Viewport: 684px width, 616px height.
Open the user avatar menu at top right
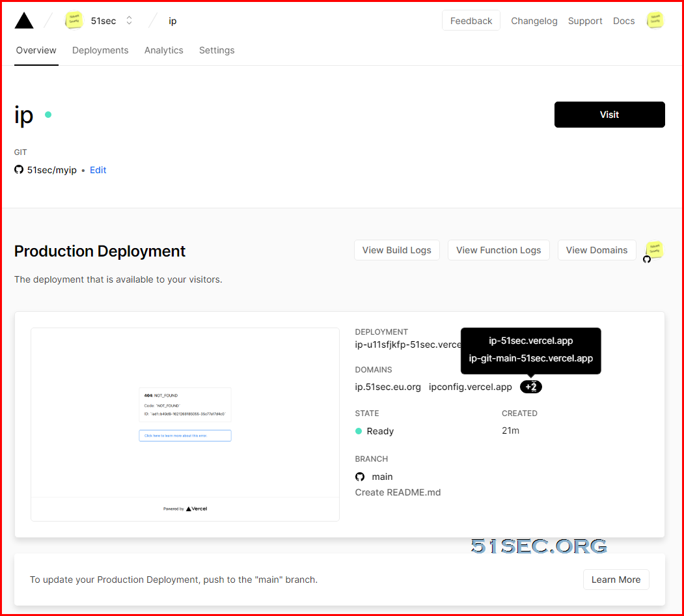tap(655, 21)
